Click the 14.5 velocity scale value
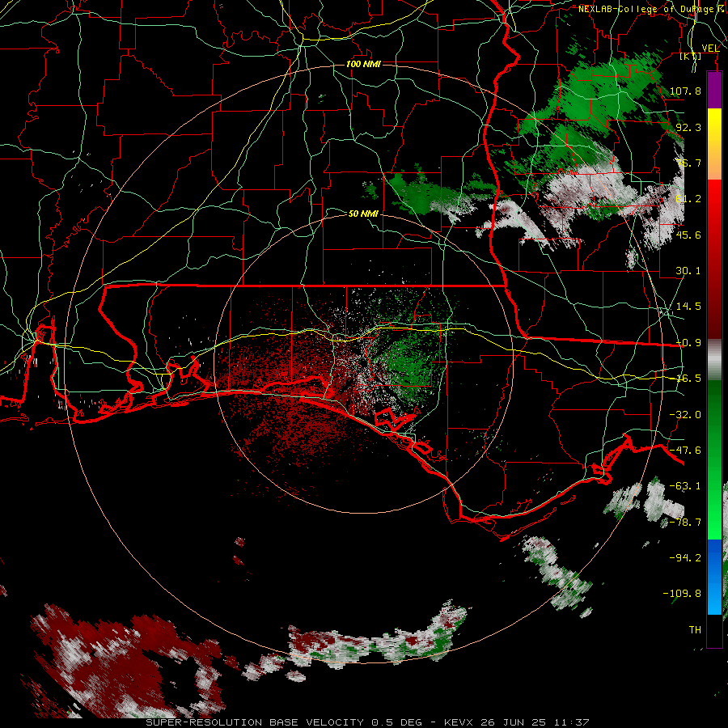Viewport: 728px width, 728px height. (688, 307)
